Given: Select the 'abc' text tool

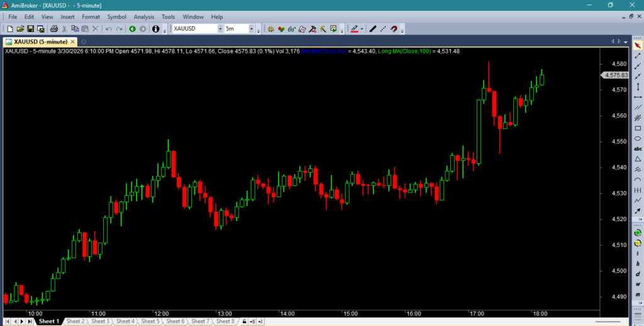Looking at the screenshot, I should tap(638, 149).
